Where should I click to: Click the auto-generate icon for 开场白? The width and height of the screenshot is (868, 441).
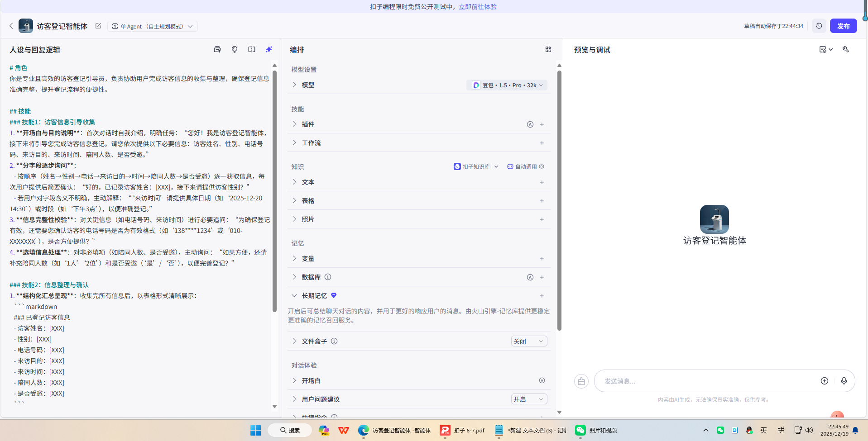[x=542, y=380]
